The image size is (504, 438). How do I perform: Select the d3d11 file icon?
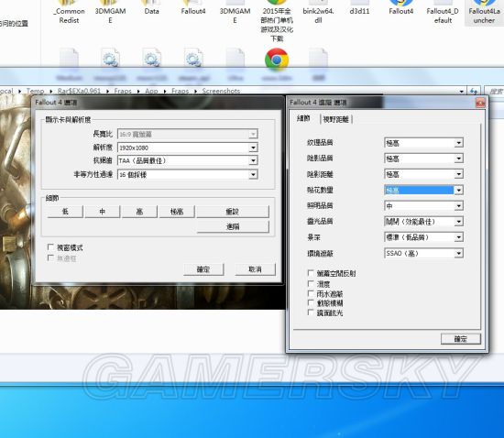[x=359, y=7]
